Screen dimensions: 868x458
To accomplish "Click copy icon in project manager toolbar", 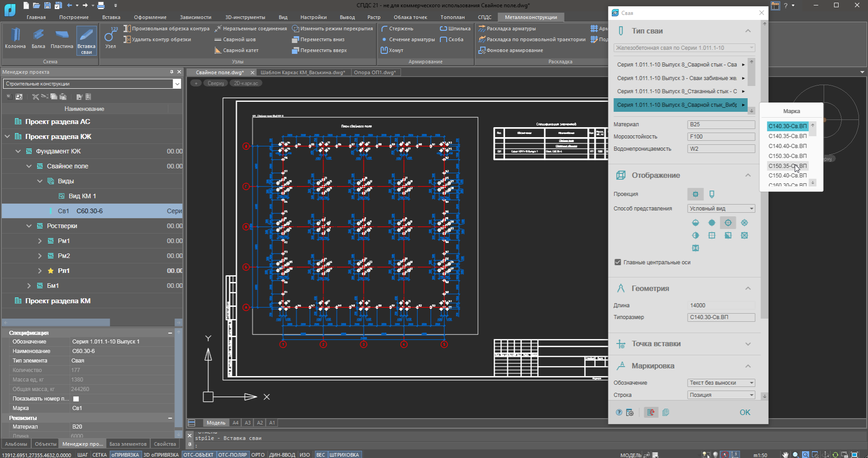I will (54, 97).
